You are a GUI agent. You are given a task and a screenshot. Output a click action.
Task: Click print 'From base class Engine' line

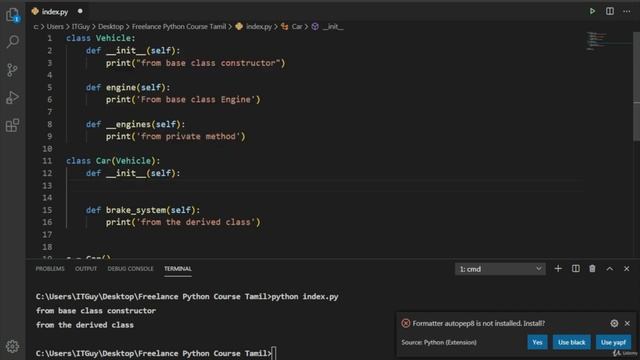click(x=183, y=100)
